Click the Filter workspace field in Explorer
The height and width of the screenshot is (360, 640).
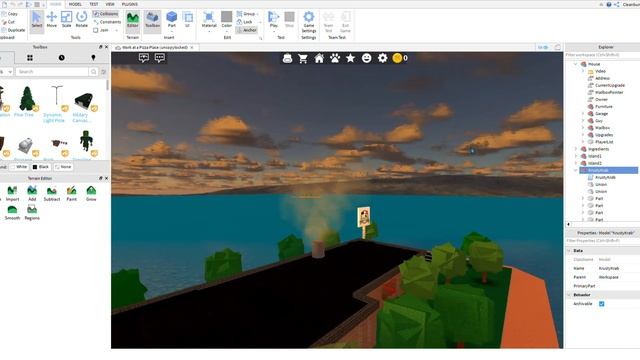click(x=602, y=55)
